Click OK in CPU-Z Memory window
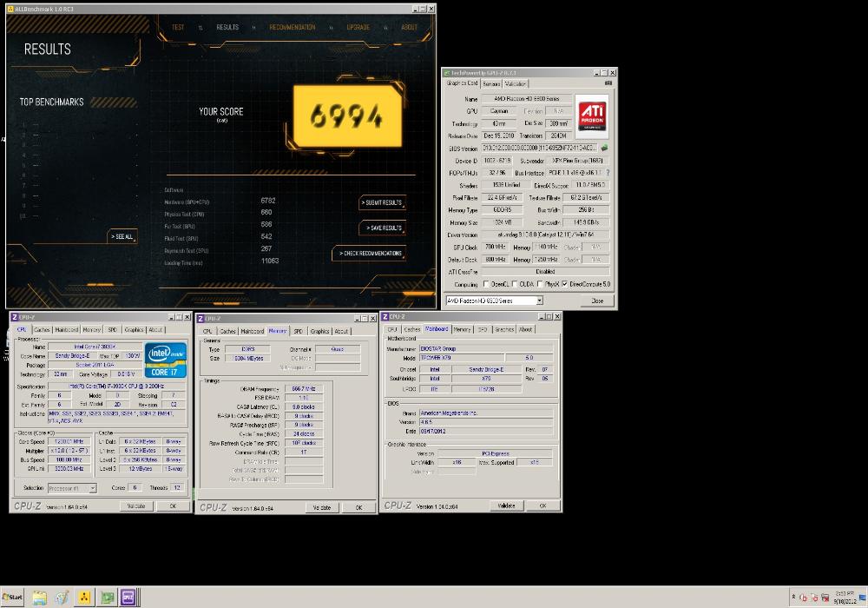Image resolution: width=868 pixels, height=608 pixels. pyautogui.click(x=358, y=508)
